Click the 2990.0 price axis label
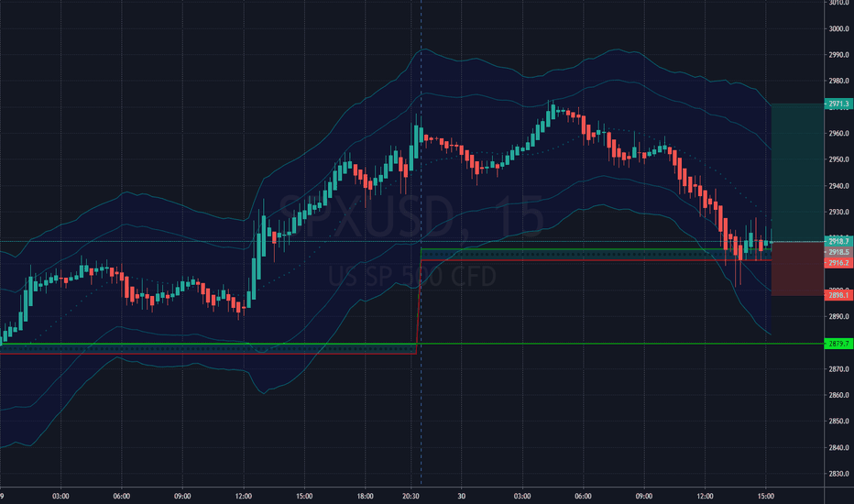 coord(838,55)
